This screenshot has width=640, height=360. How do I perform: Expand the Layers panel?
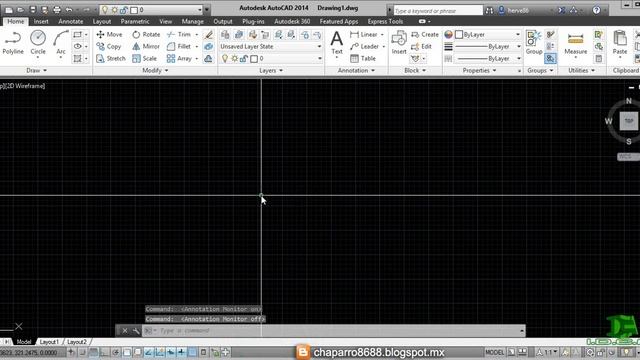[x=271, y=71]
